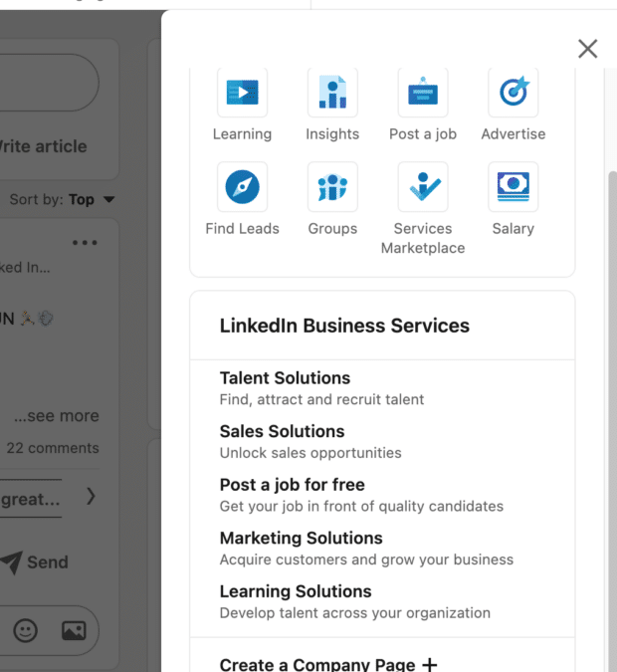
Task: Open the Groups icon
Action: (332, 187)
